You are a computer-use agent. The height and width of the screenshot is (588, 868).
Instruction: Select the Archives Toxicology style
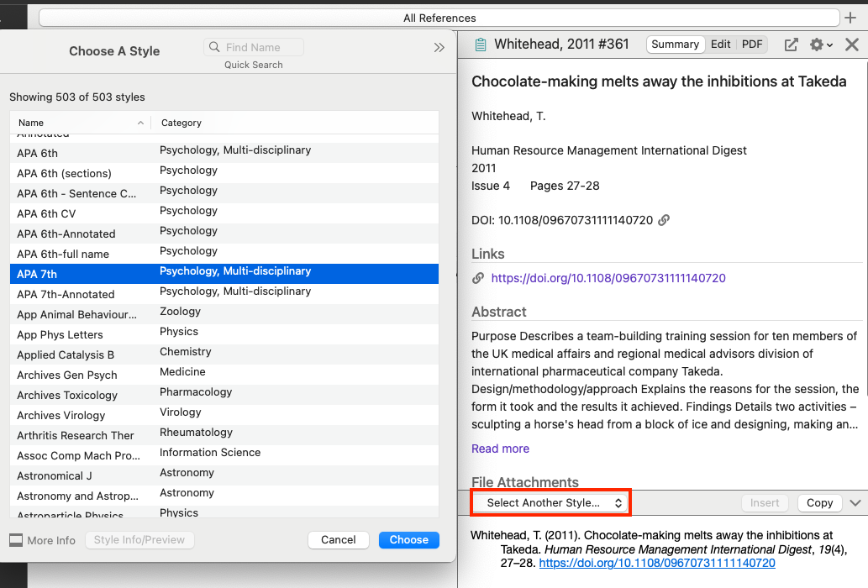click(x=224, y=395)
